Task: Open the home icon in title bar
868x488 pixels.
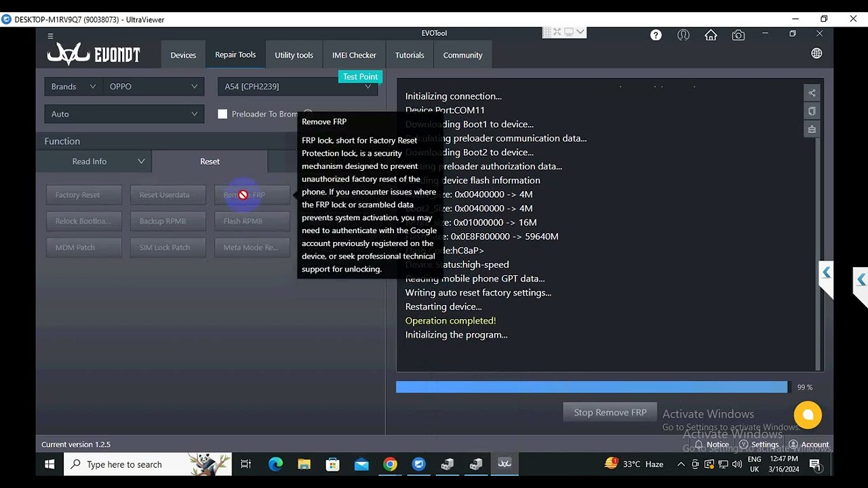Action: [711, 35]
